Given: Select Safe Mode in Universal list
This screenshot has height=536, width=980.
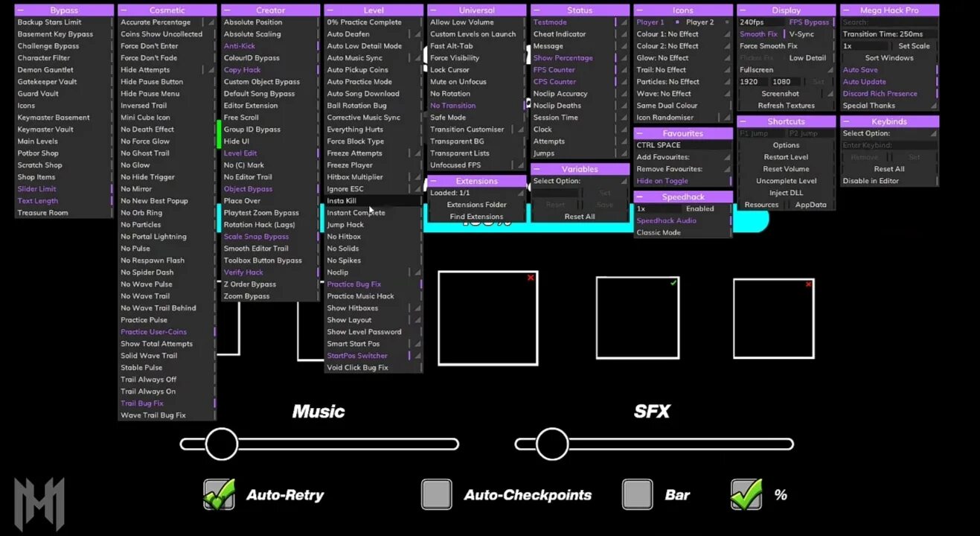Looking at the screenshot, I should pyautogui.click(x=476, y=118).
